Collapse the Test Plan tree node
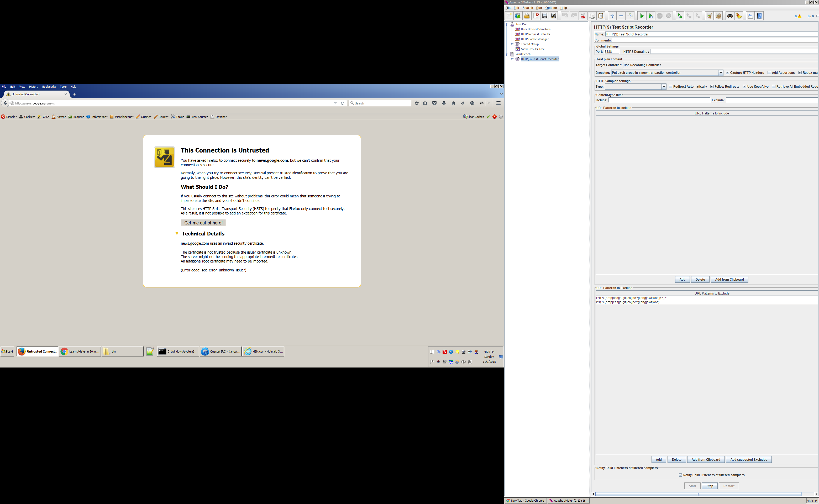 507,24
